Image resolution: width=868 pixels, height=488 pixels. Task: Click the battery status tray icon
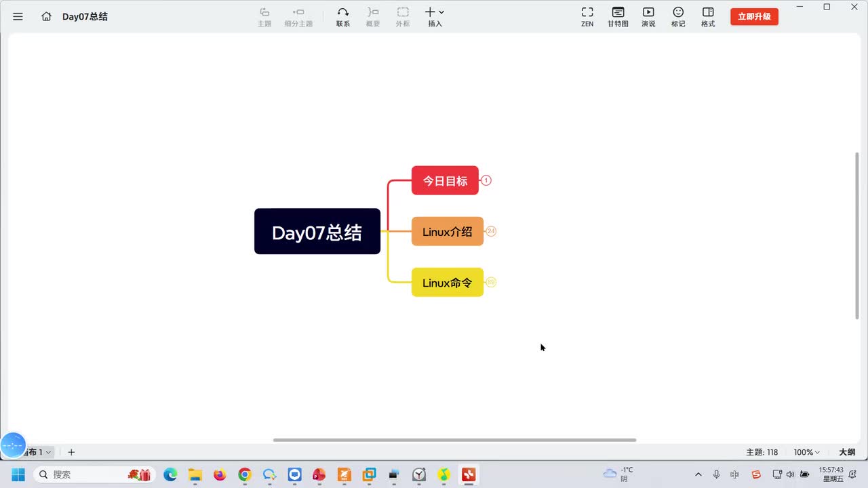click(x=805, y=474)
